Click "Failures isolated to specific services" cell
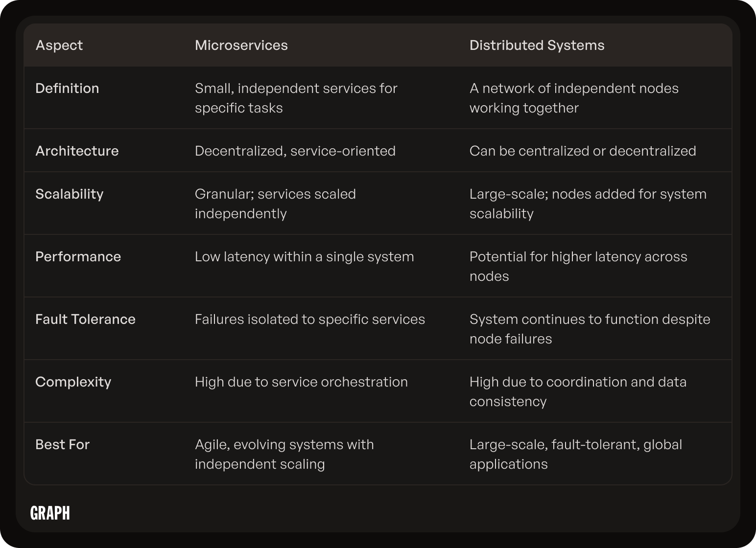 click(310, 320)
